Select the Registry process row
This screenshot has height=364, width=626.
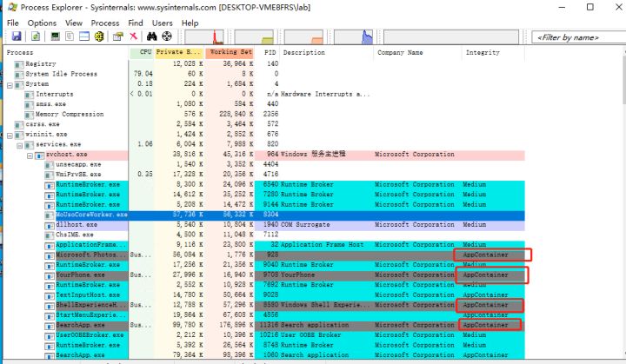coord(265,64)
